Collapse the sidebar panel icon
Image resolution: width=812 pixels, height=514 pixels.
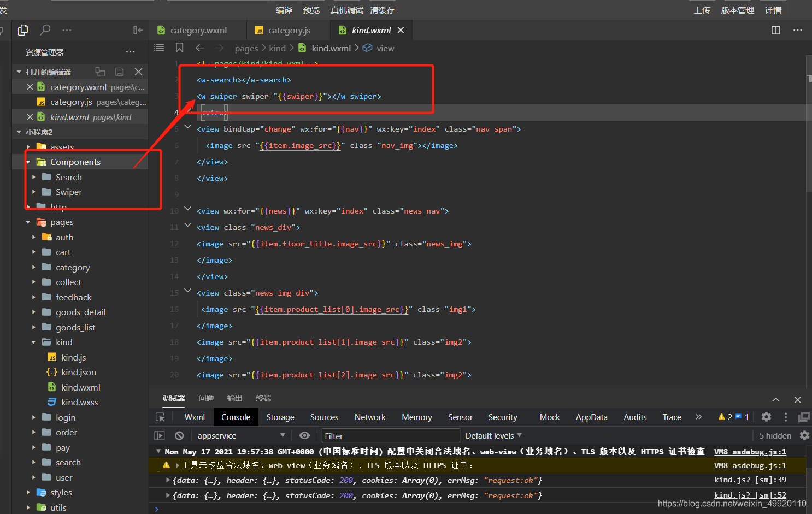coord(138,30)
